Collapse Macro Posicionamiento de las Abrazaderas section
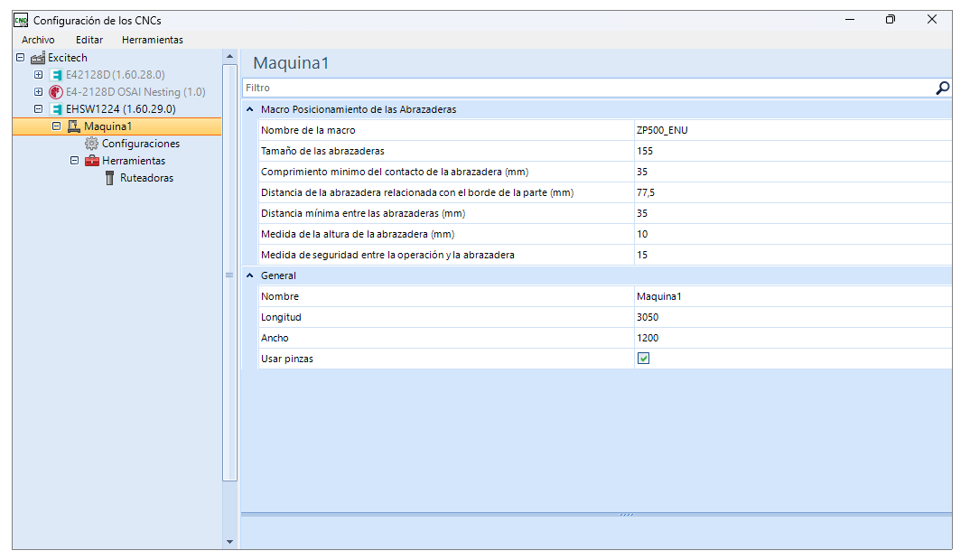 click(x=250, y=109)
